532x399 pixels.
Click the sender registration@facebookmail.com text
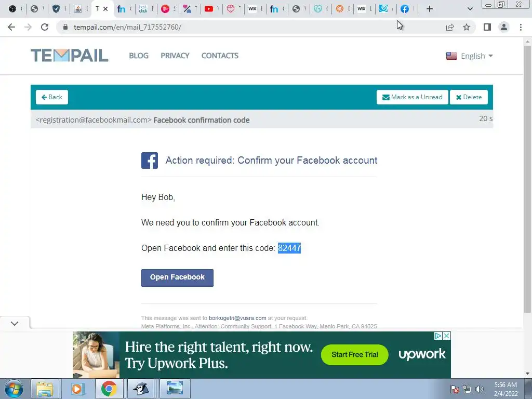94,120
